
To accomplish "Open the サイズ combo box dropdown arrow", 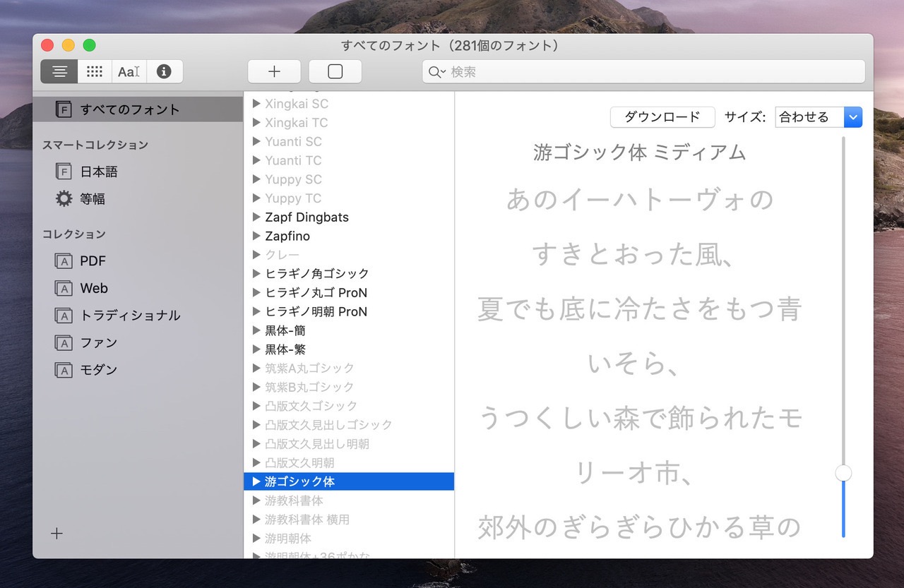I will pyautogui.click(x=853, y=117).
